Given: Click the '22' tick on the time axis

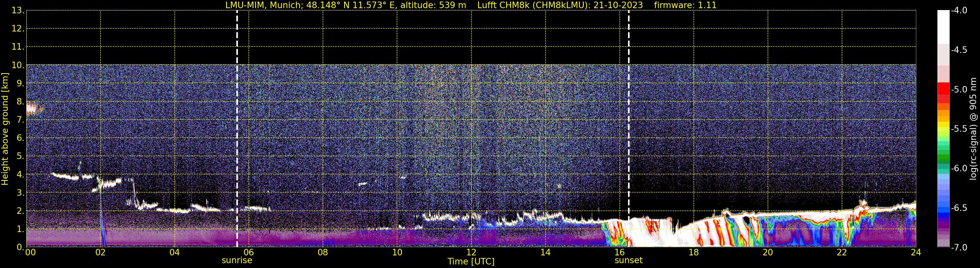Looking at the screenshot, I should pyautogui.click(x=842, y=252).
